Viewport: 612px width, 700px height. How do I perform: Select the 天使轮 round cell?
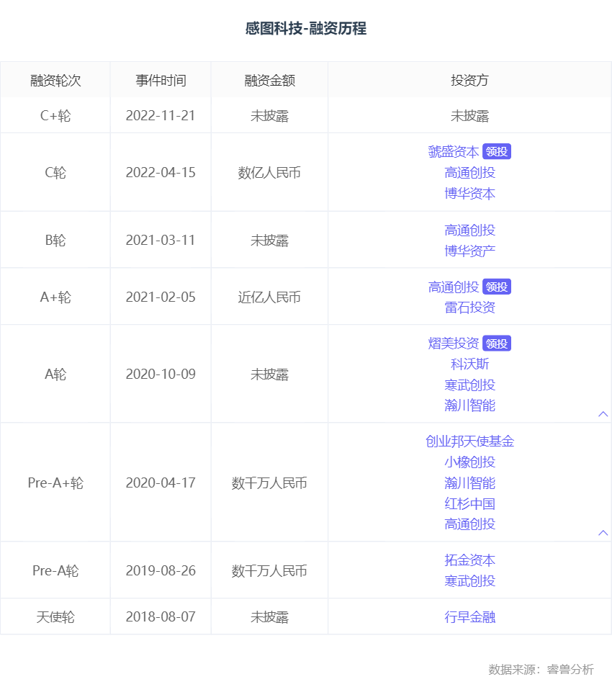click(x=55, y=617)
